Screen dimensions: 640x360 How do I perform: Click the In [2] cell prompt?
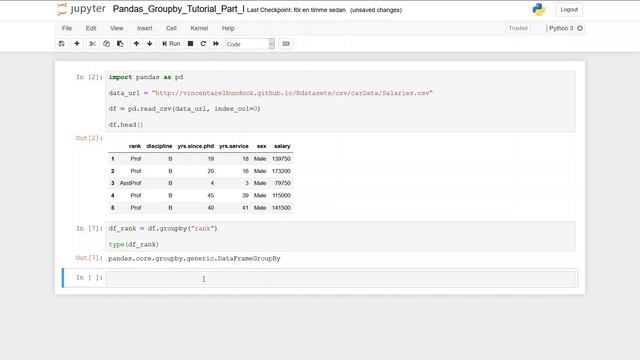pos(89,77)
